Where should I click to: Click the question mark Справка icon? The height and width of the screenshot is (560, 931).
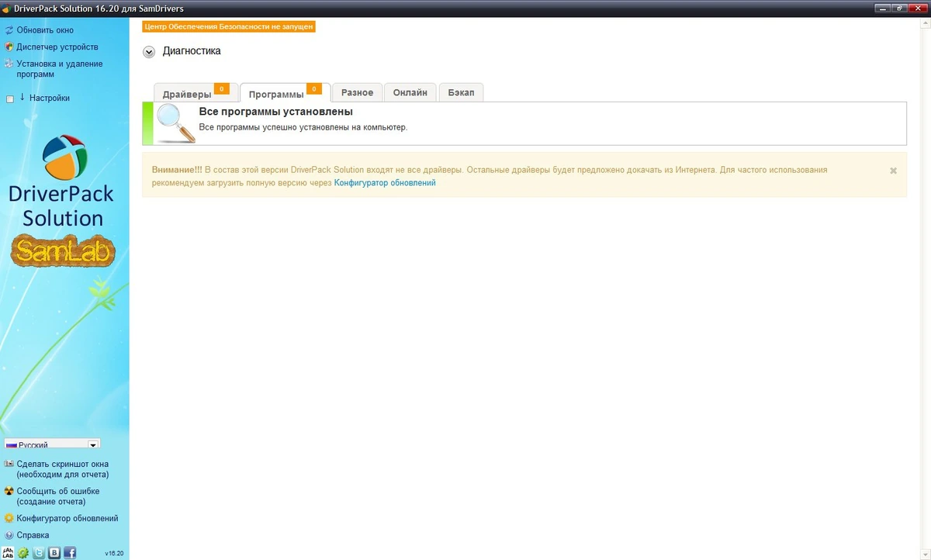click(x=9, y=535)
